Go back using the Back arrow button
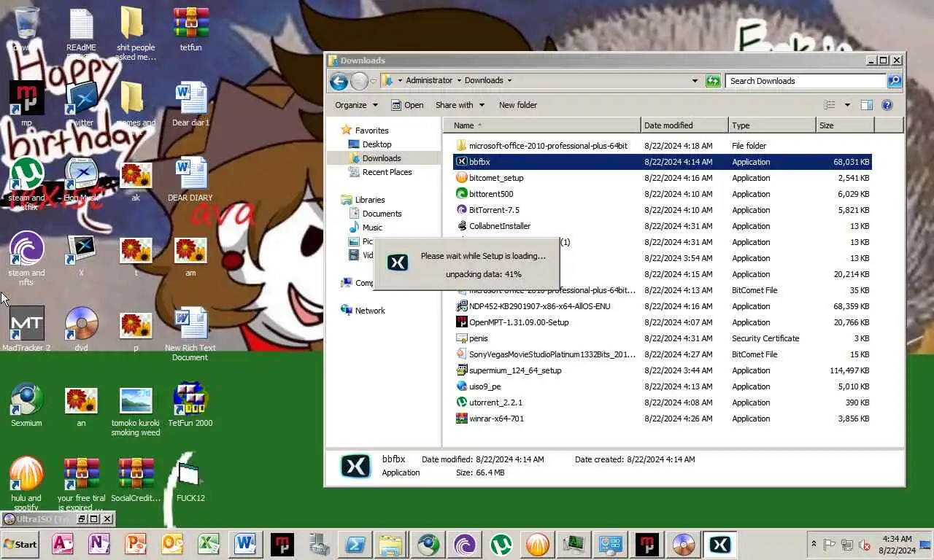This screenshot has height=560, width=934. pyautogui.click(x=339, y=81)
